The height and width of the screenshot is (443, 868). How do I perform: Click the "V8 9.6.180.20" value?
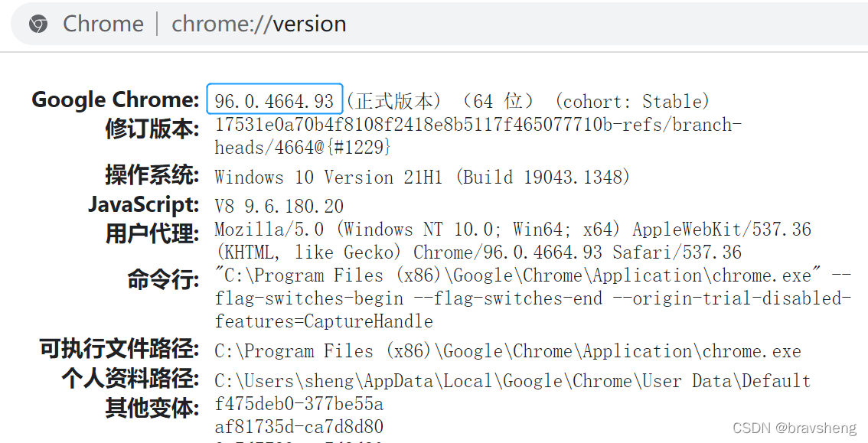[279, 207]
